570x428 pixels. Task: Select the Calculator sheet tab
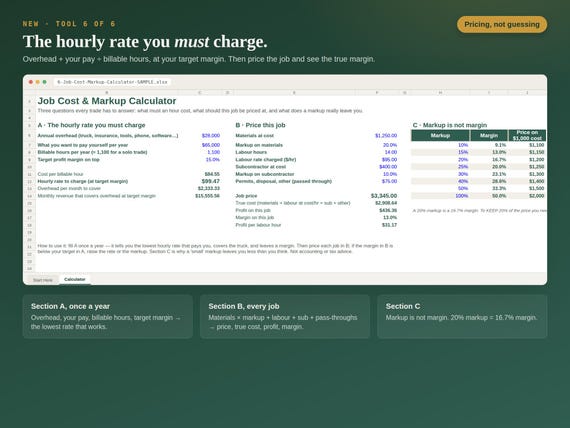click(75, 279)
